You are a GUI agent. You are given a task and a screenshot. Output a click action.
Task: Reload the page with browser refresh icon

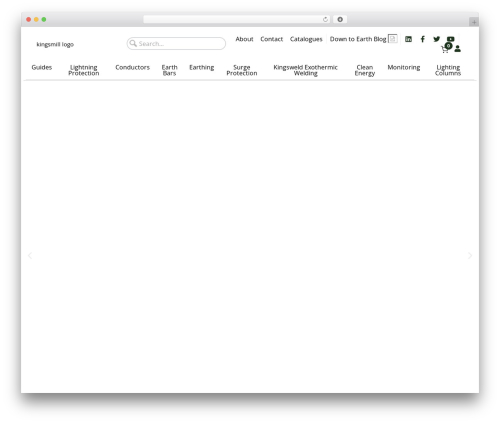click(x=325, y=19)
